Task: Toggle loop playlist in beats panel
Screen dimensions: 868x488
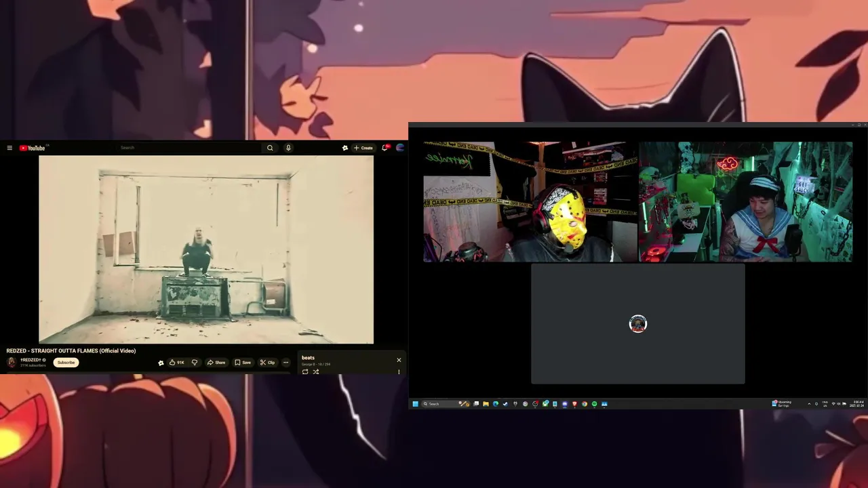Action: click(x=305, y=371)
